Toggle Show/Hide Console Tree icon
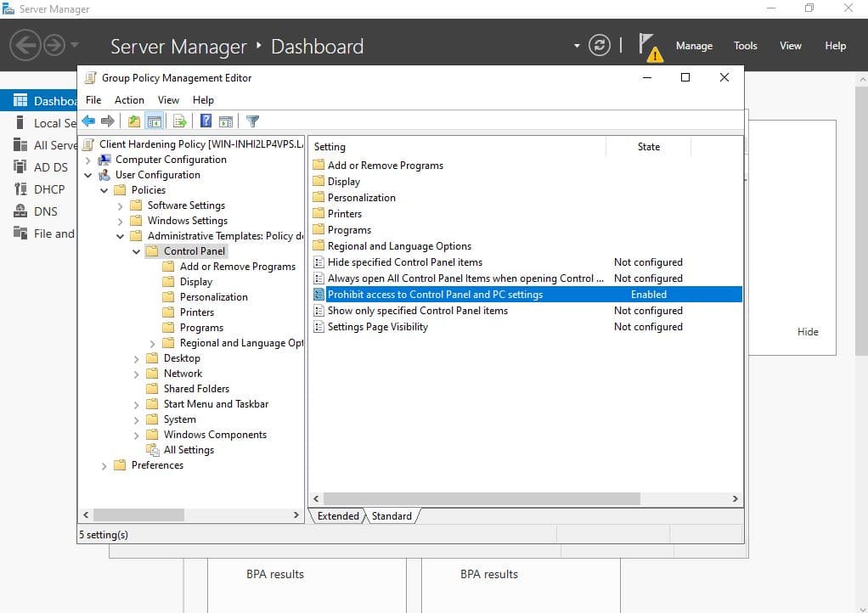The width and height of the screenshot is (868, 613). (154, 121)
